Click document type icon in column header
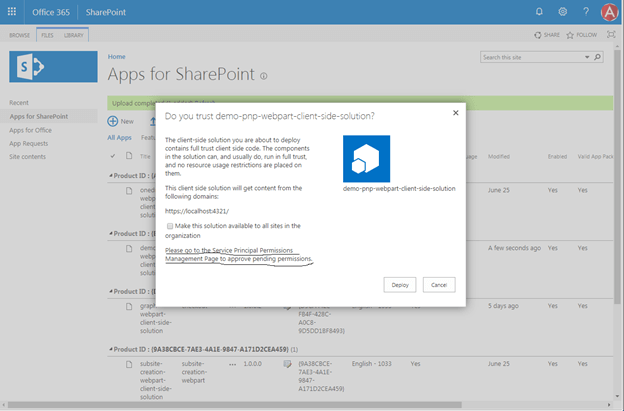 (x=129, y=156)
